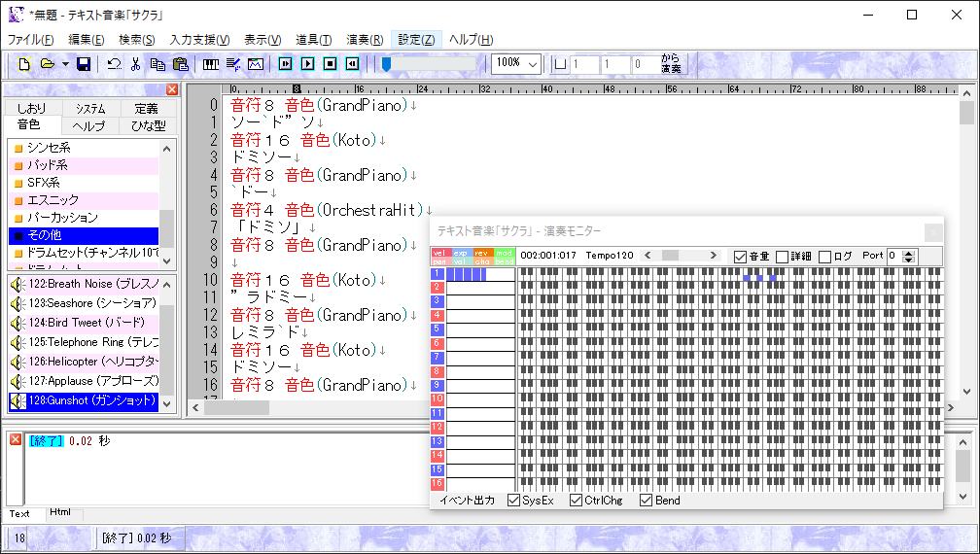The width and height of the screenshot is (980, 554).
Task: Toggle channel 1 in monitor
Action: [437, 273]
